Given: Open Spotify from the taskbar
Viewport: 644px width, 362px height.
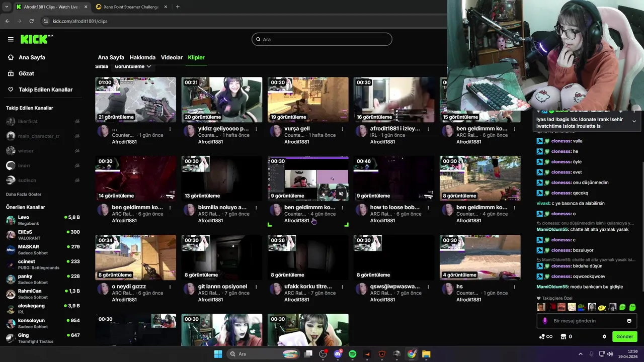Looking at the screenshot, I should click(352, 354).
